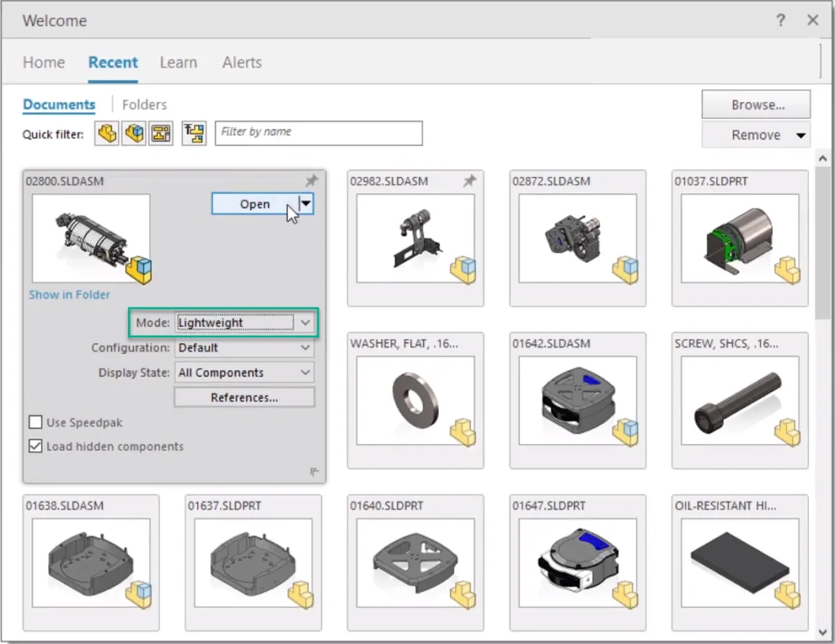835x644 pixels.
Task: Expand the Mode dropdown showing Lightweight
Action: pyautogui.click(x=305, y=323)
